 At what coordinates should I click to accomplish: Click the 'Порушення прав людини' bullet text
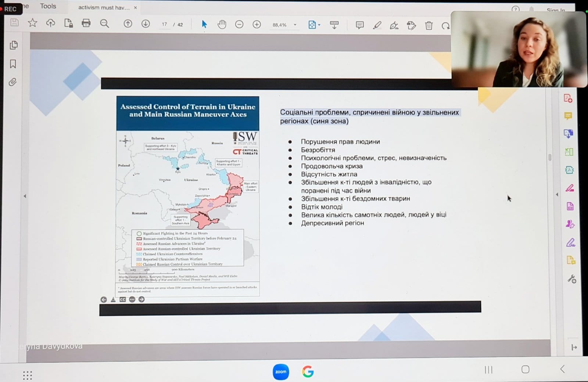coord(340,141)
